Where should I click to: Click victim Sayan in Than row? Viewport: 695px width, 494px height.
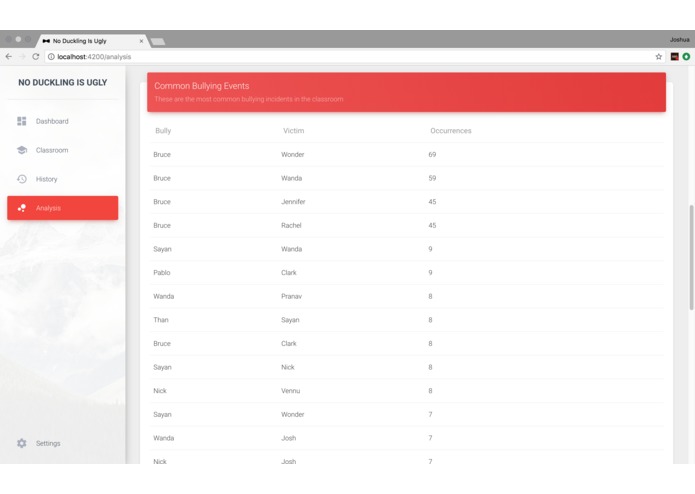(x=290, y=320)
